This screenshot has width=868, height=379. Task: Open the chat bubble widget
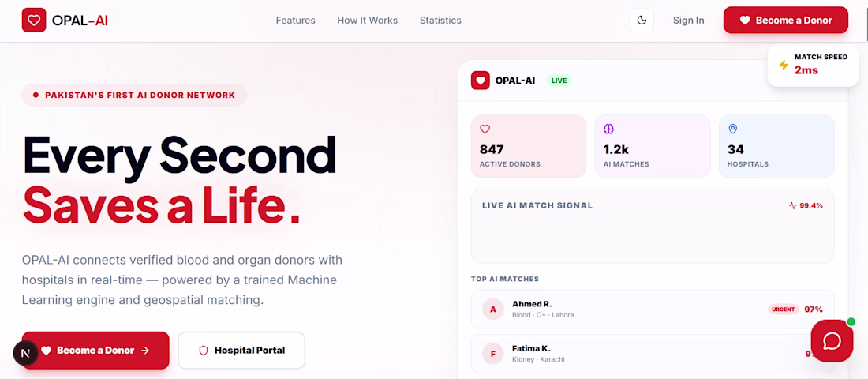832,341
